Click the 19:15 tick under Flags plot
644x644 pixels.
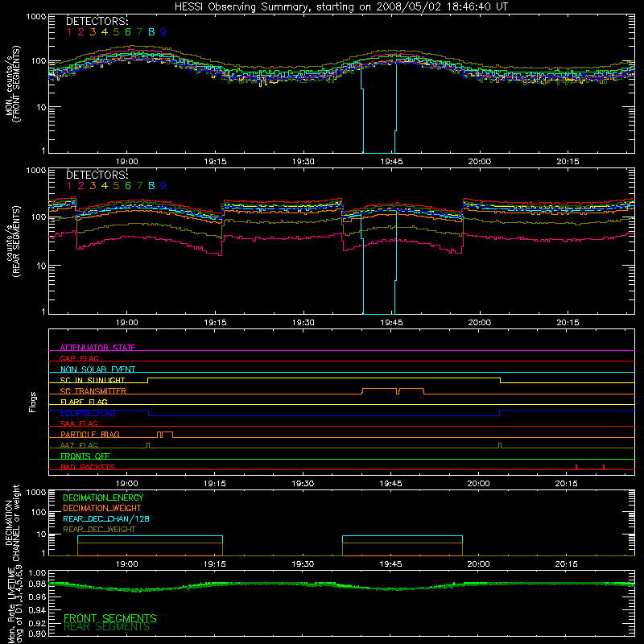click(x=215, y=484)
